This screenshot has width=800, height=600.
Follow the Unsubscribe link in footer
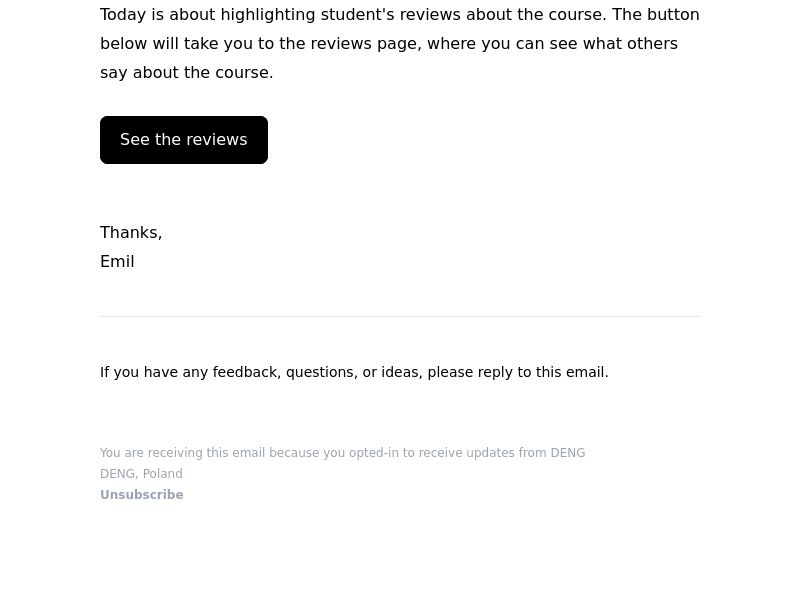[142, 494]
